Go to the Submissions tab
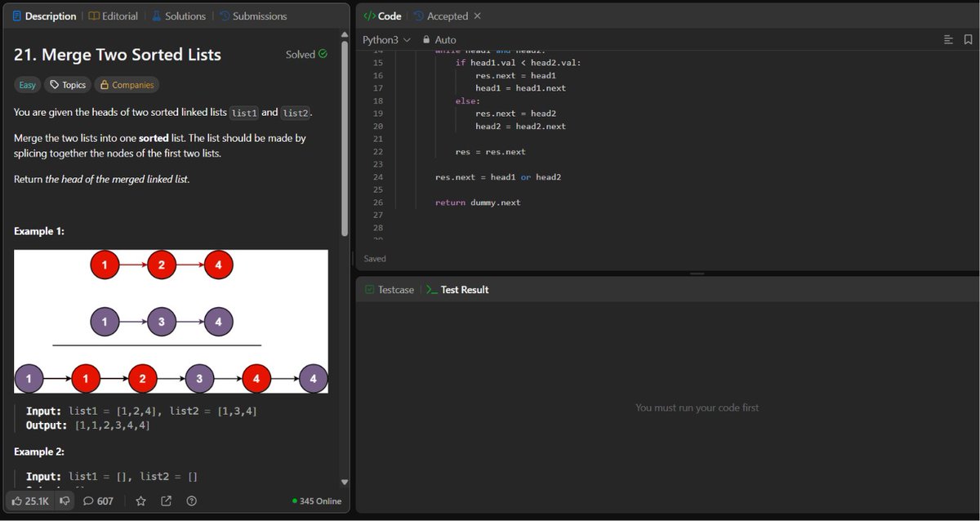The image size is (980, 521). tap(253, 16)
